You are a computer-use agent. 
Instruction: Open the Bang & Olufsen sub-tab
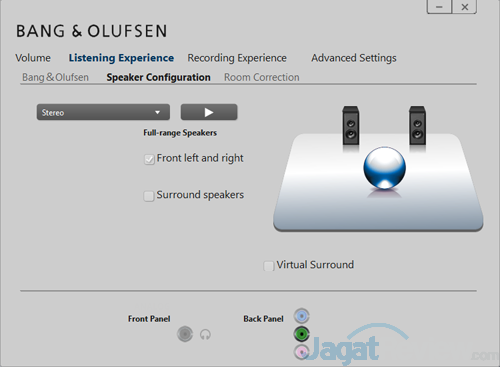click(x=55, y=77)
